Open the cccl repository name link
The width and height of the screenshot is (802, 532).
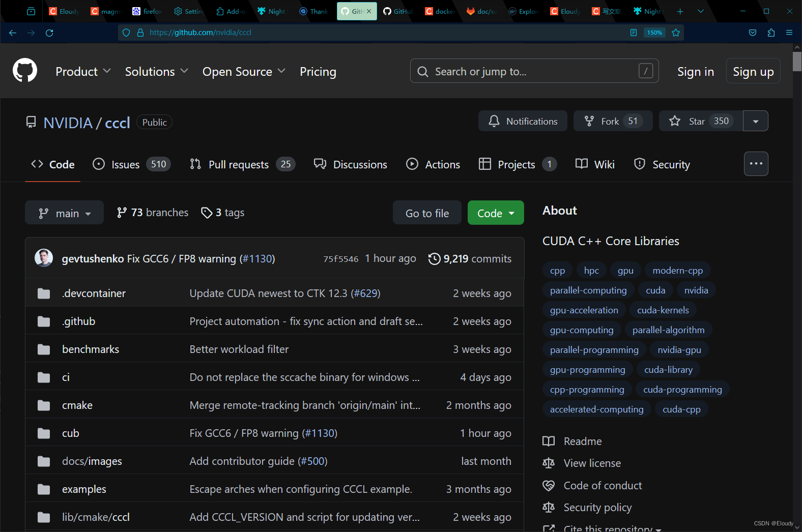tap(118, 123)
